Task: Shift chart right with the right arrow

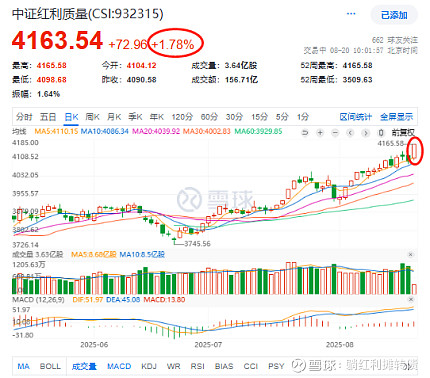Action: (365, 133)
